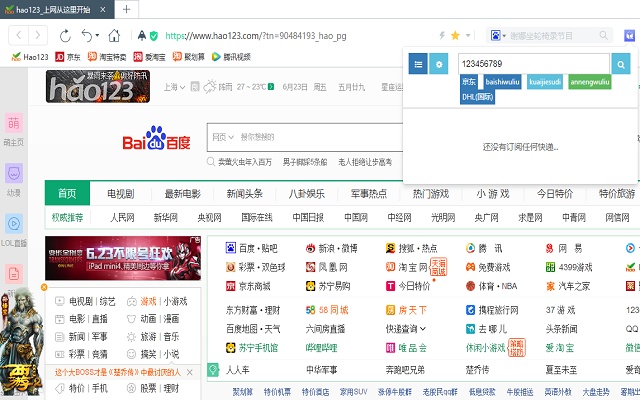
Task: Click the list view button in popup
Action: 418,64
